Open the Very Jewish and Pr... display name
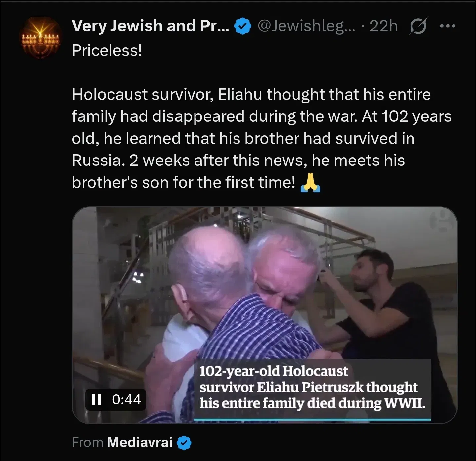The width and height of the screenshot is (476, 461). click(151, 26)
